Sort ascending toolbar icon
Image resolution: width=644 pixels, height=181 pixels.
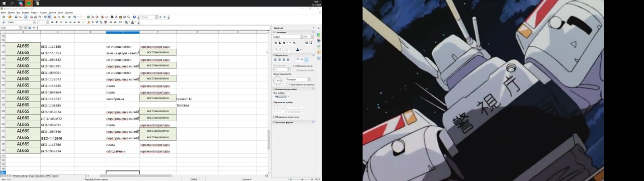coord(93,17)
